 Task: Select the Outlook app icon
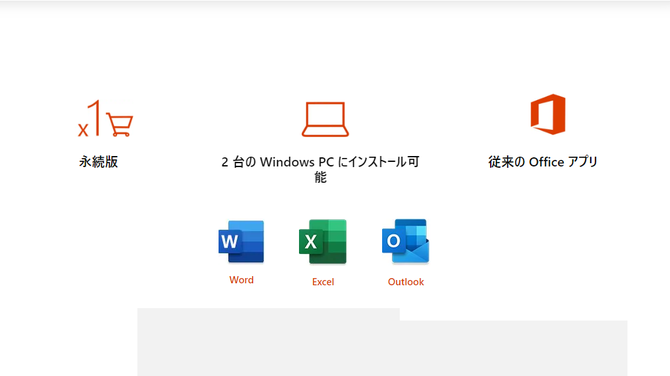coord(406,241)
